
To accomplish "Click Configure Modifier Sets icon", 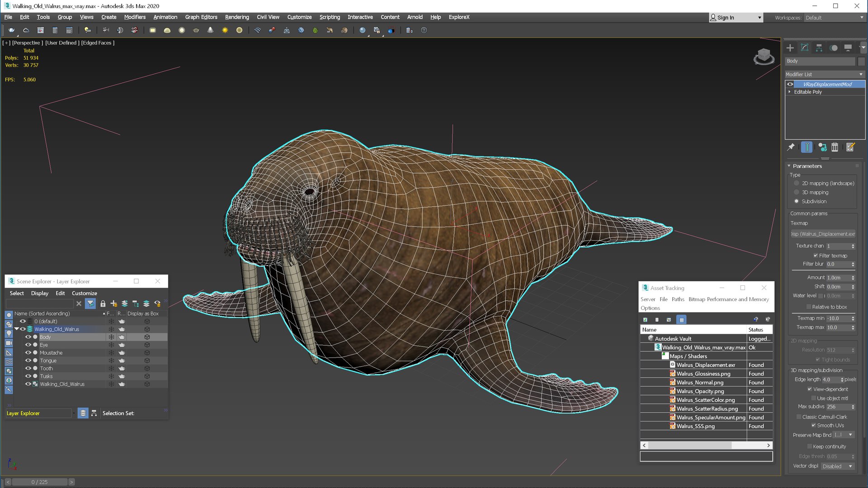I will coord(850,147).
